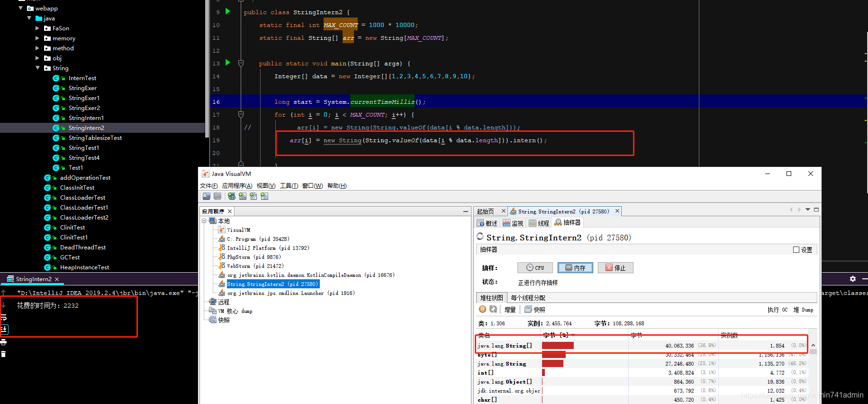Toggle scroll-to-end icon in run console

[x=3, y=329]
